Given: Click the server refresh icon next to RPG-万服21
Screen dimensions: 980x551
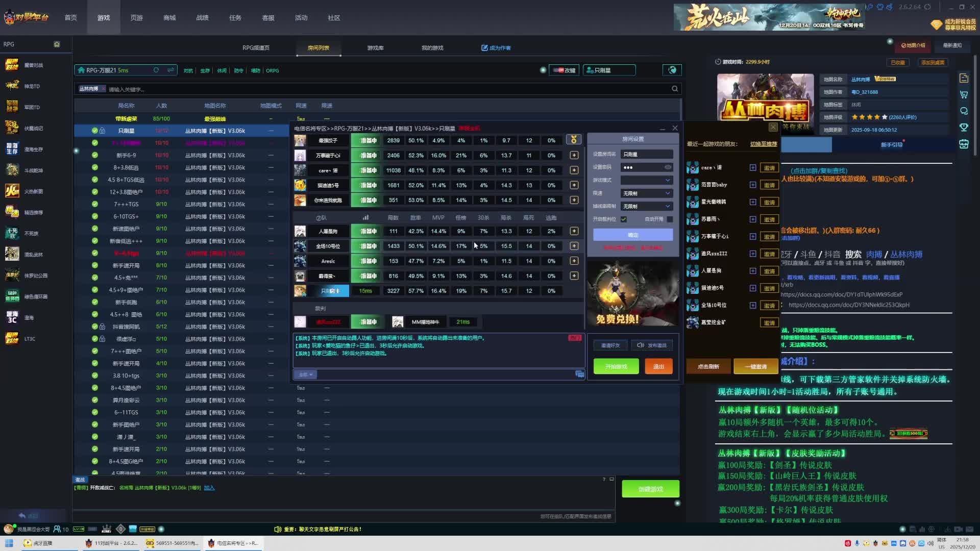Looking at the screenshot, I should pyautogui.click(x=156, y=70).
